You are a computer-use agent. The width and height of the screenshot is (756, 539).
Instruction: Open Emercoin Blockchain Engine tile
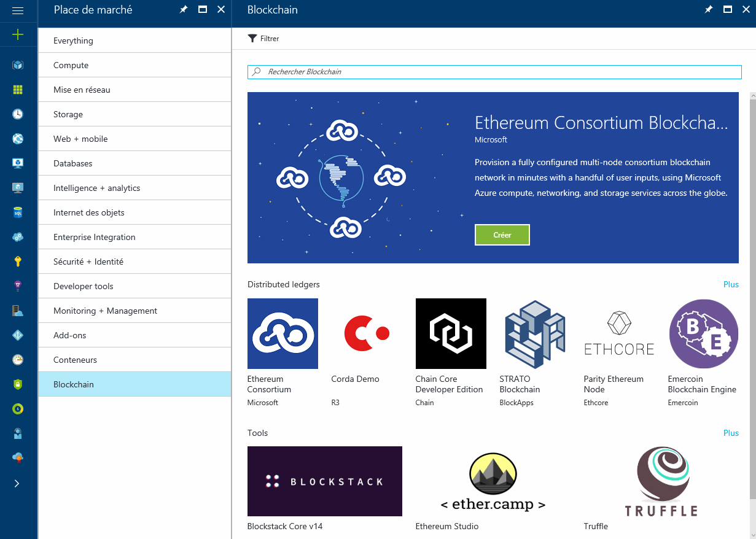pos(703,352)
